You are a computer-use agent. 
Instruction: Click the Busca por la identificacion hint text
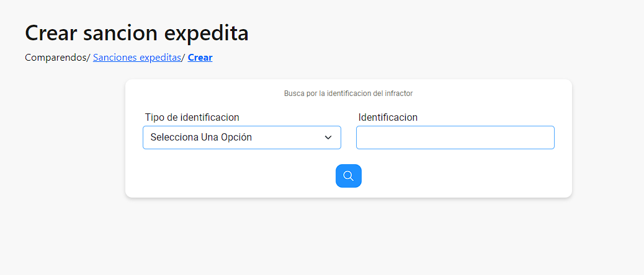348,94
